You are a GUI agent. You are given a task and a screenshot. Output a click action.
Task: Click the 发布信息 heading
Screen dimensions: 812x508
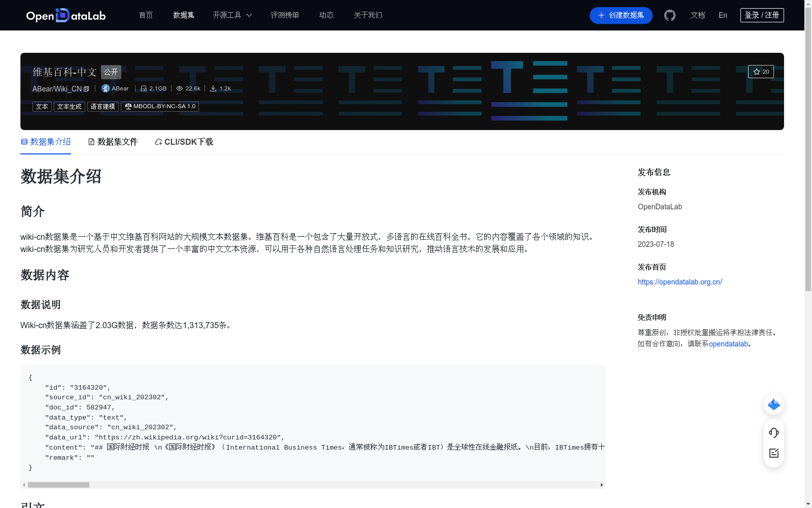pyautogui.click(x=654, y=172)
